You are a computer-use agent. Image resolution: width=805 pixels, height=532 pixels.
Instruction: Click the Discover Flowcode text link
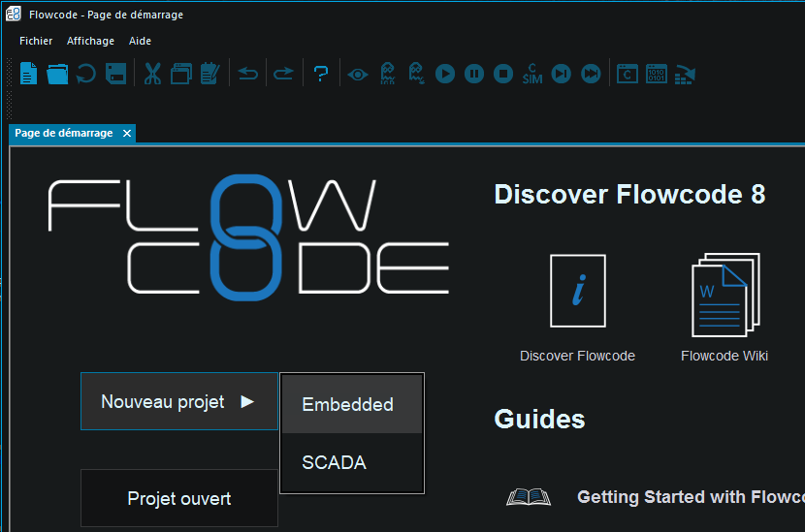[578, 356]
